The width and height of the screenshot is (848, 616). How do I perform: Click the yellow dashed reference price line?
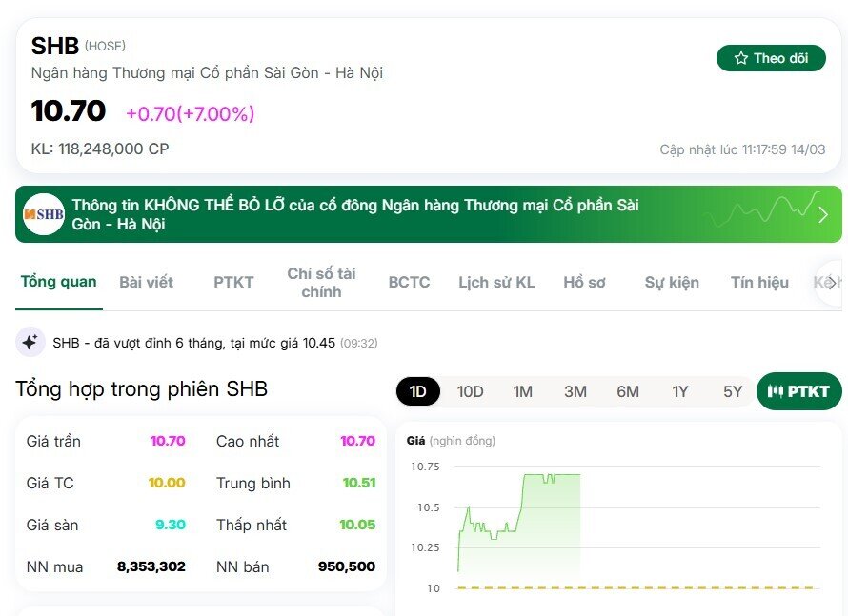pos(635,587)
